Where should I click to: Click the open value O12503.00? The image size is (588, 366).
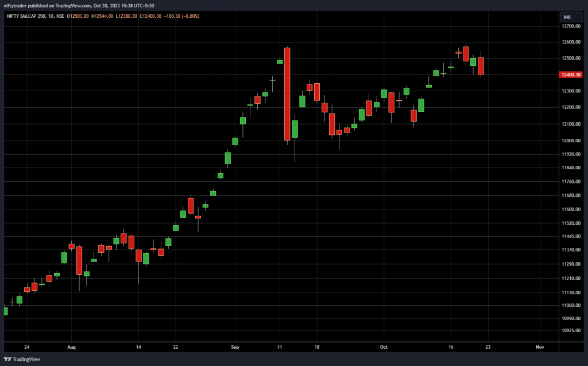[x=78, y=16]
